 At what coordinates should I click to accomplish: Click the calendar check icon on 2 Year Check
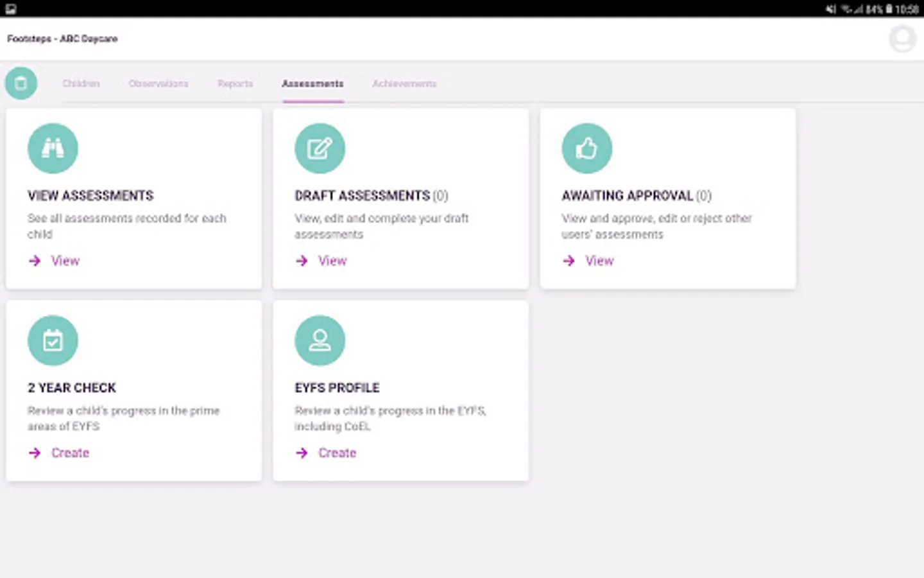[53, 340]
